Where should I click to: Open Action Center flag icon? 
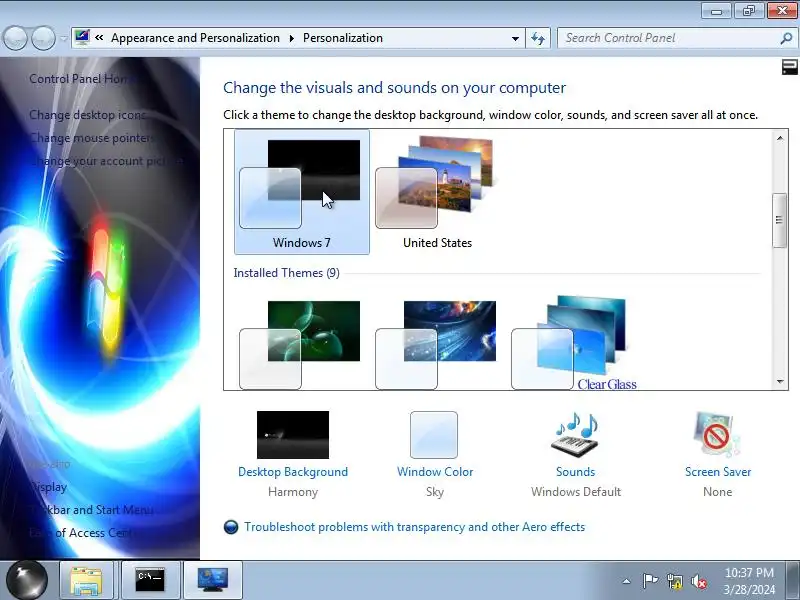coord(649,581)
